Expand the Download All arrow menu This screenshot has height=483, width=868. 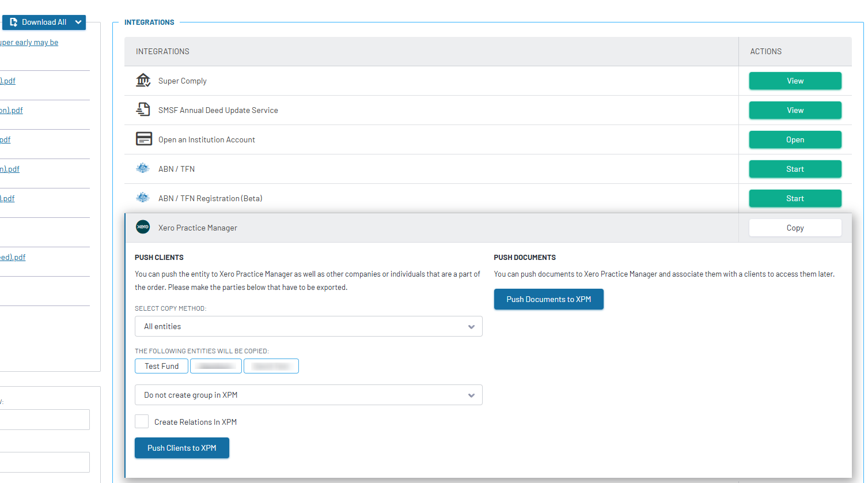click(78, 22)
